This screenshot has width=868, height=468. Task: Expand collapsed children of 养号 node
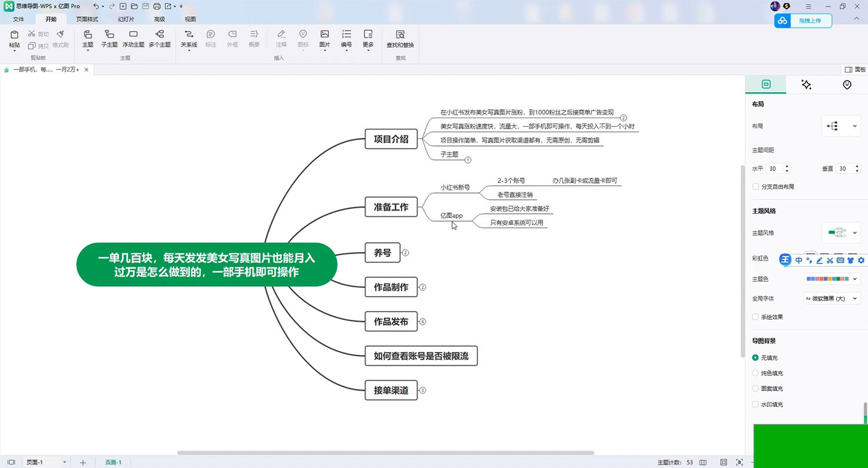tap(405, 253)
